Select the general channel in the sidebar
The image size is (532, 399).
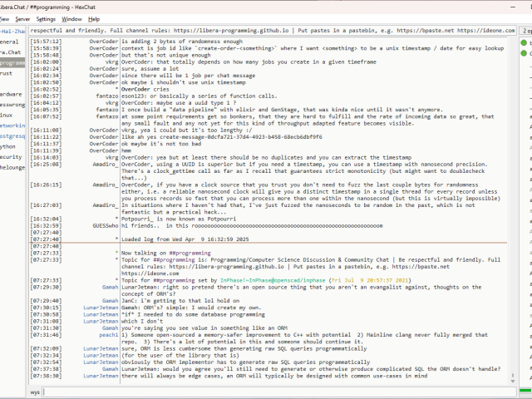coord(9,41)
